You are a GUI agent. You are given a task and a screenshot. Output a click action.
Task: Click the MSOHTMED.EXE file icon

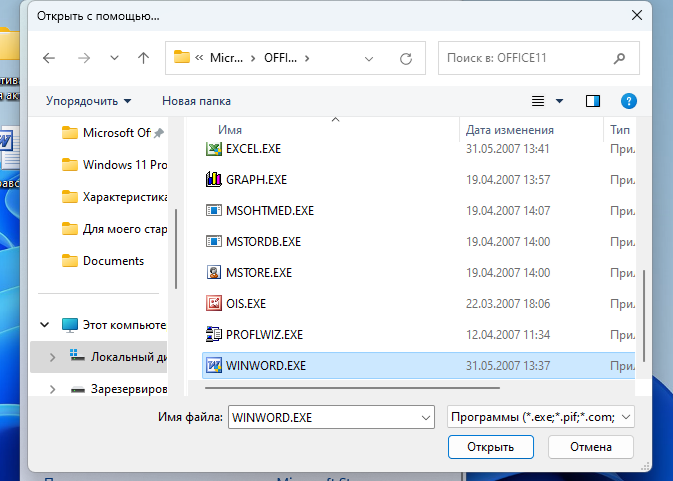point(214,211)
